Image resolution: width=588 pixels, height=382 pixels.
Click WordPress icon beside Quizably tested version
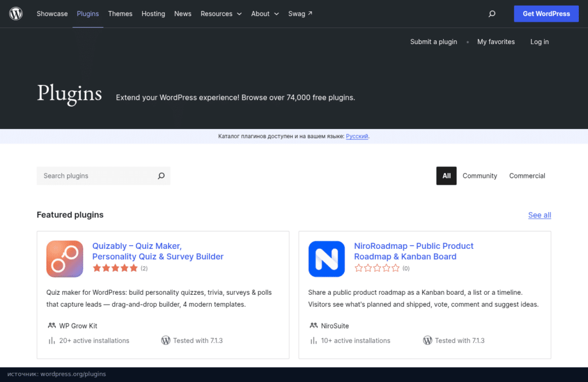coord(166,341)
